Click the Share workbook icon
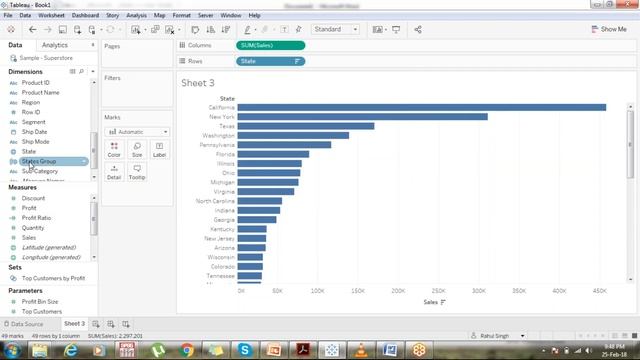Image resolution: width=640 pixels, height=360 pixels. [x=418, y=29]
